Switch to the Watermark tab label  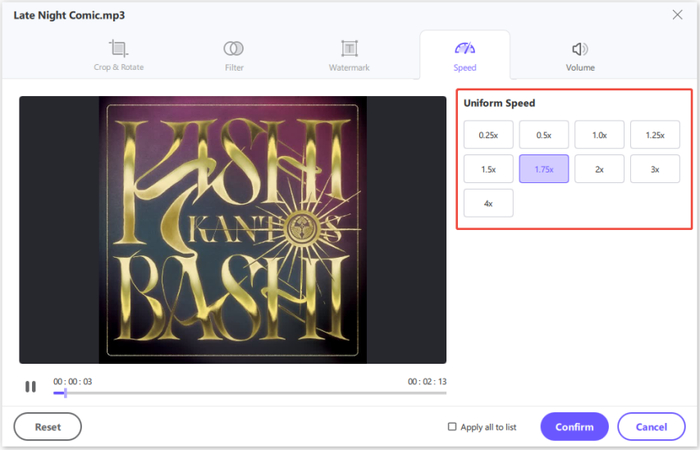[349, 68]
